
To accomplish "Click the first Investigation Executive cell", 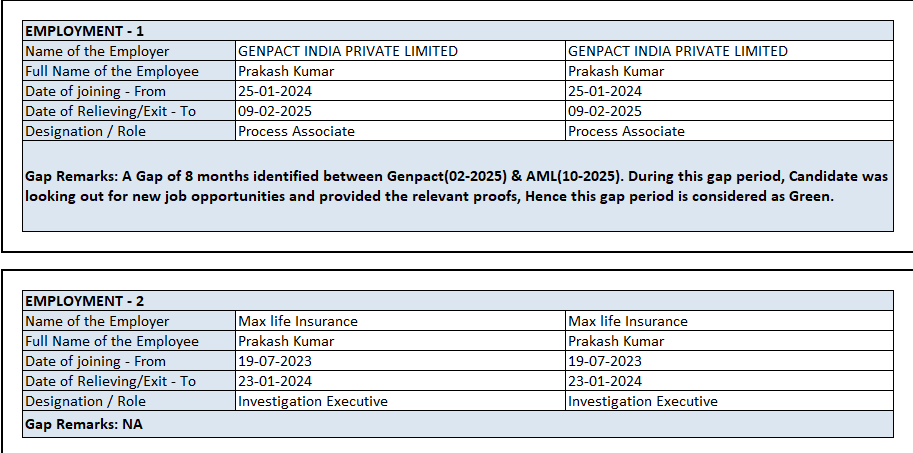I will coord(313,401).
